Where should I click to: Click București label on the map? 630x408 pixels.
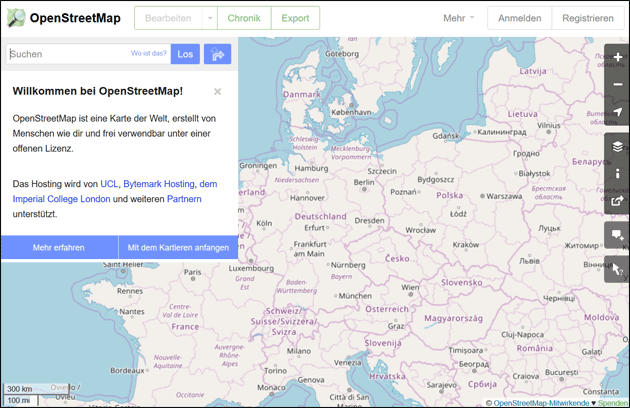pos(562,373)
